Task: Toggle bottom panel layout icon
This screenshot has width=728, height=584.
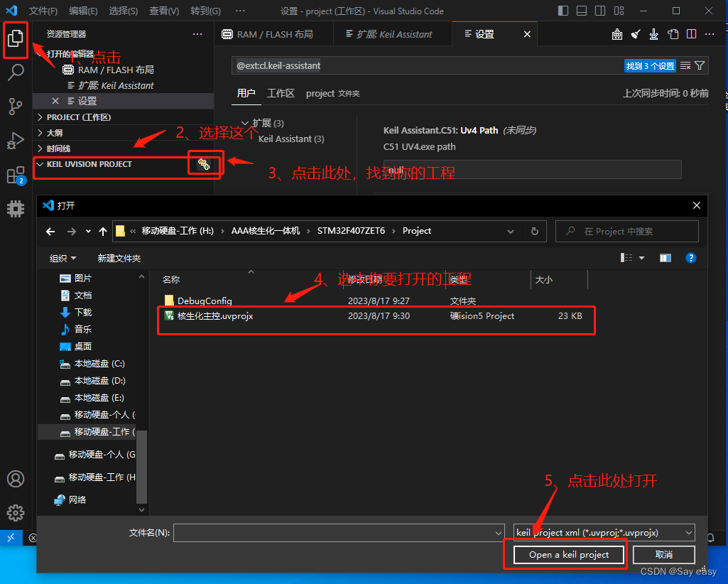Action: click(x=582, y=11)
